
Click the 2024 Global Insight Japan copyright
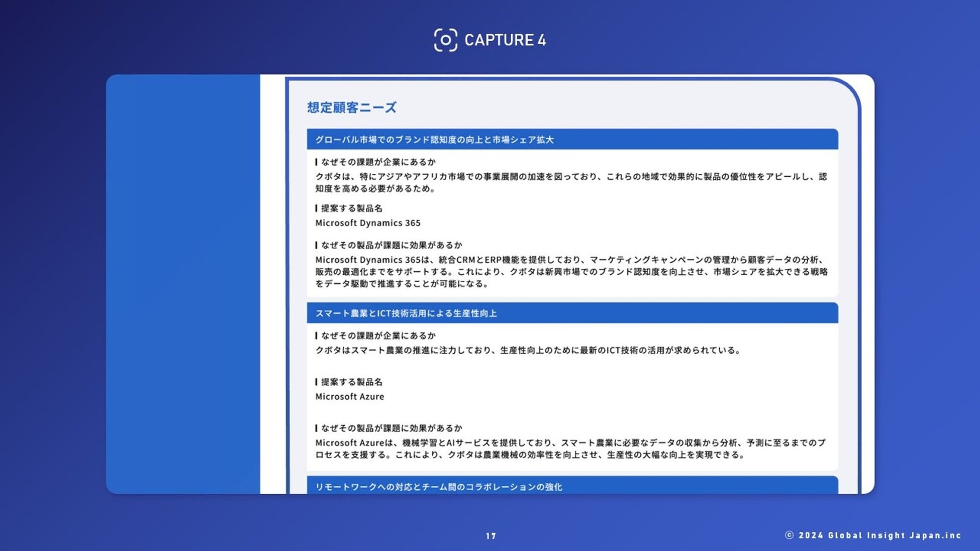point(873,535)
